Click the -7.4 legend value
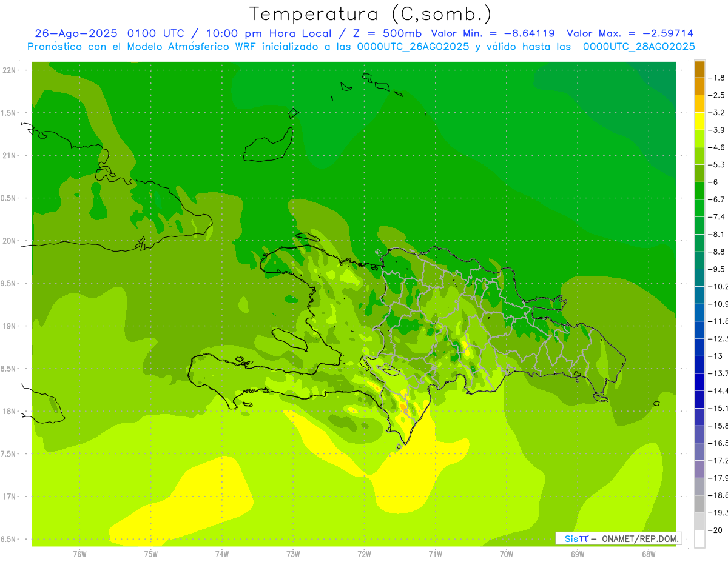This screenshot has width=728, height=562. tap(717, 217)
